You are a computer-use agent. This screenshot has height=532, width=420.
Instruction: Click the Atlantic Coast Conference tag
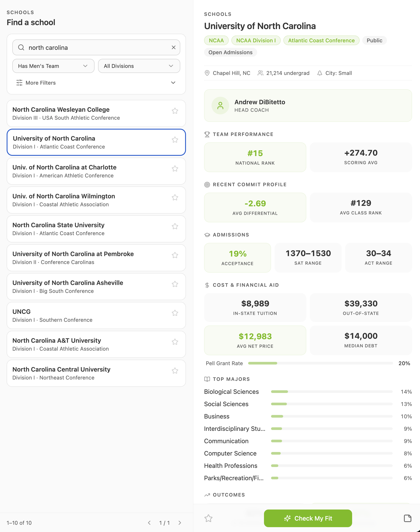coord(322,41)
